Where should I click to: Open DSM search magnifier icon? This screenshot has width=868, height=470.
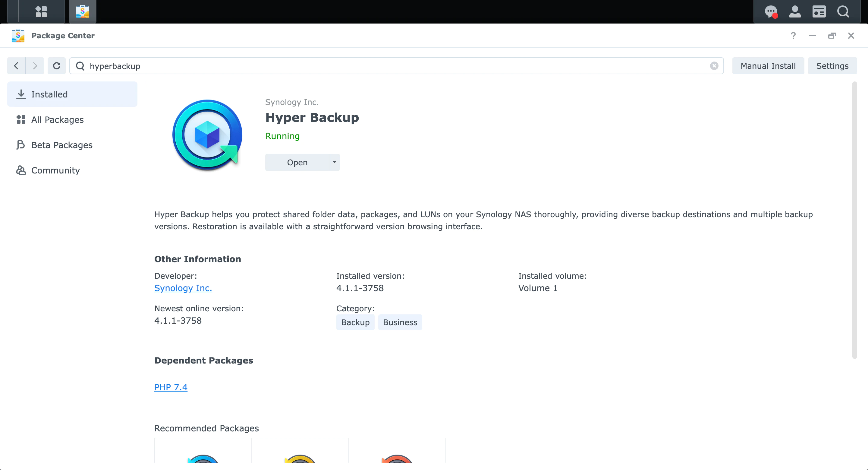point(843,11)
